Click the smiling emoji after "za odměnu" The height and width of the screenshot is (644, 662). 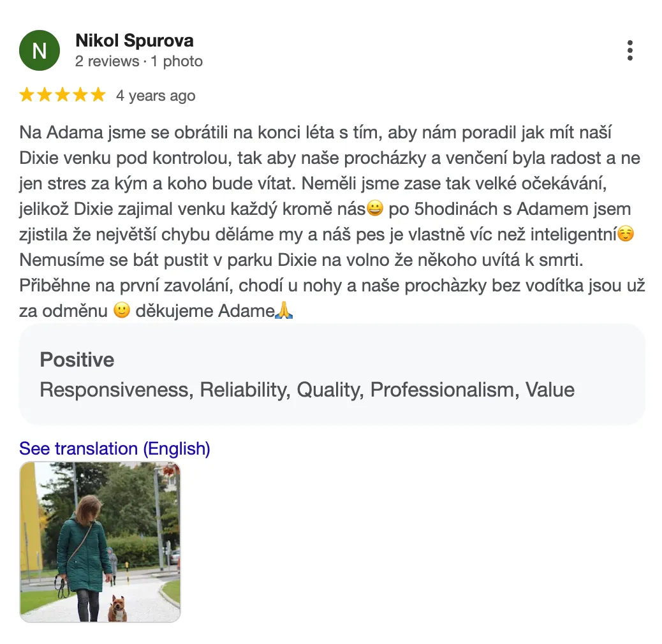pyautogui.click(x=121, y=312)
